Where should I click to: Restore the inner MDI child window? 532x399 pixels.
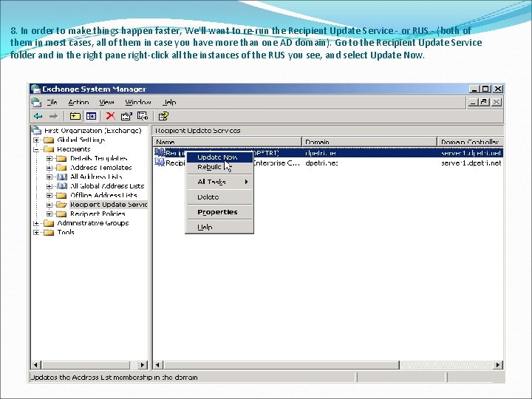click(484, 102)
